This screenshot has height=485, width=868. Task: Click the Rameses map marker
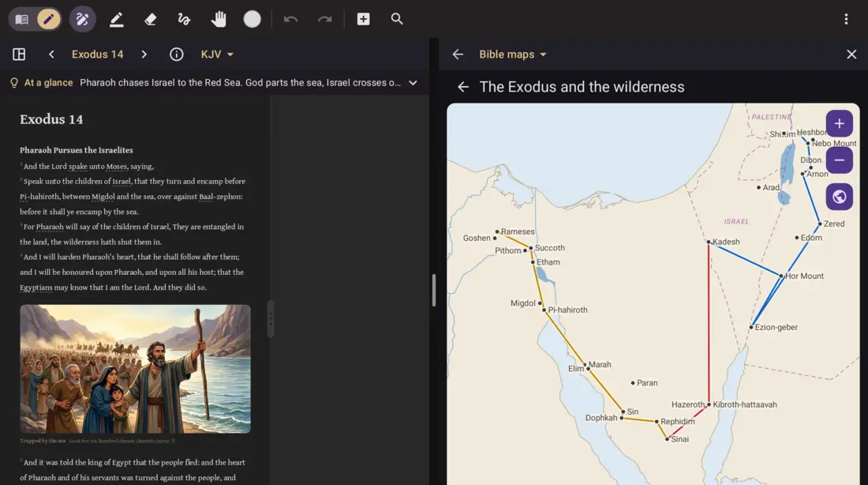click(497, 231)
